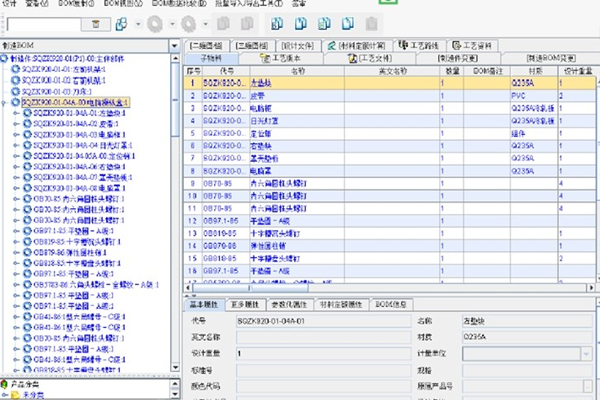Click into the toolbar search text box
The width and height of the screenshot is (600, 400).
click(44, 24)
